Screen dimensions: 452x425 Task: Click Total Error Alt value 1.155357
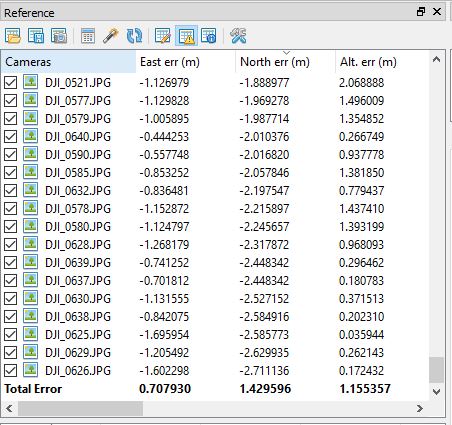pyautogui.click(x=365, y=389)
